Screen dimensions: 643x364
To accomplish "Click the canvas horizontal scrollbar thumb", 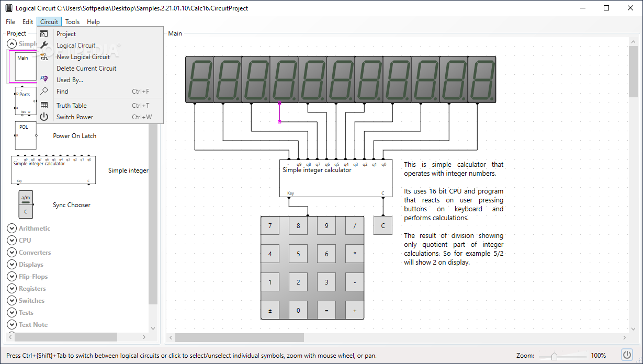I will click(x=240, y=338).
